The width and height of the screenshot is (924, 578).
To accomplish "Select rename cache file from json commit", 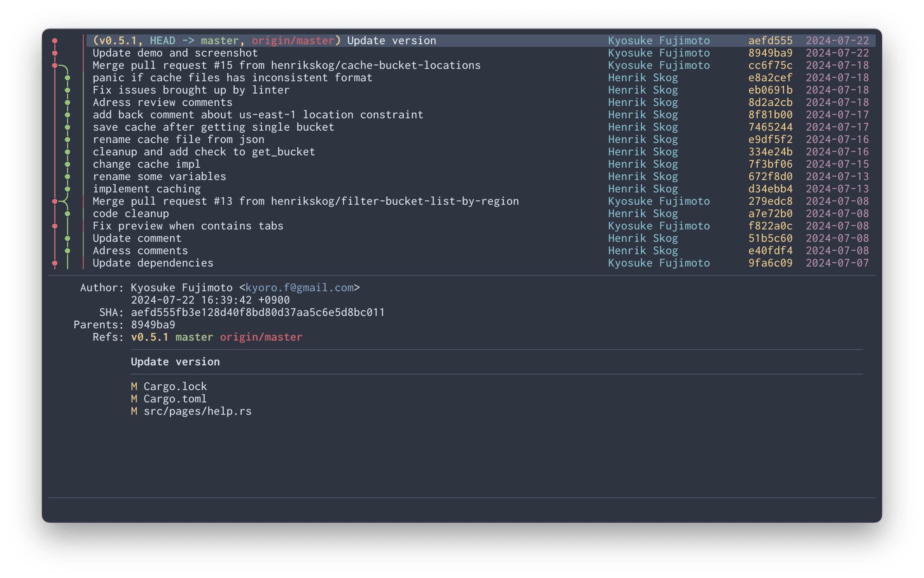I will [178, 140].
